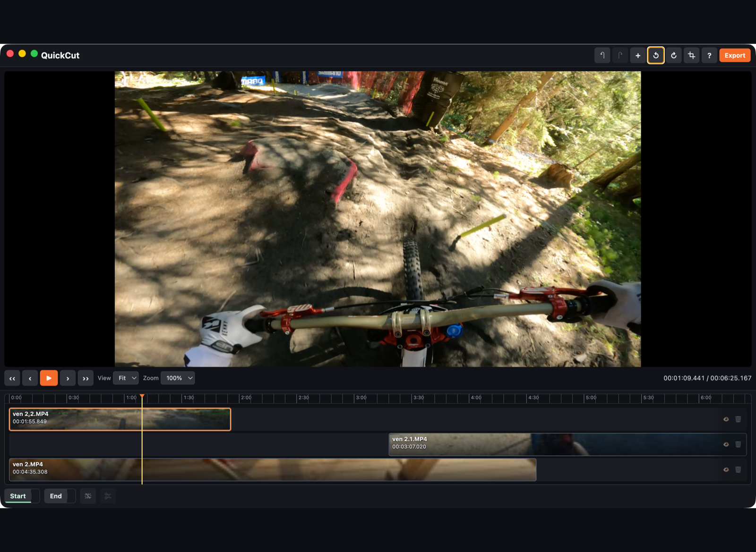The image size is (756, 552).
Task: Delete the ven 2,2.MP4 track
Action: pyautogui.click(x=738, y=419)
